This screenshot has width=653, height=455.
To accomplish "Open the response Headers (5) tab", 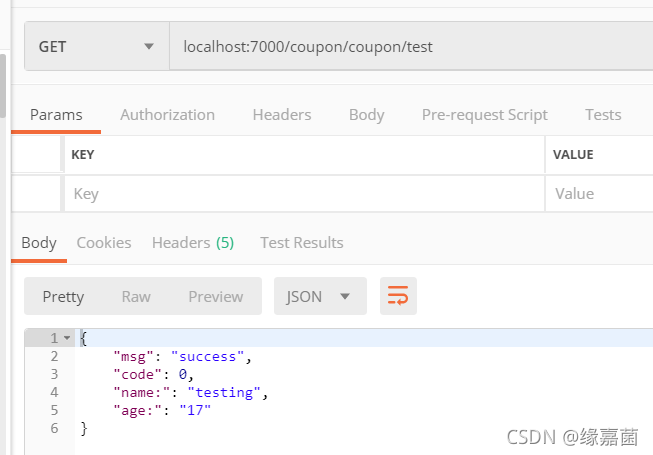I will 193,243.
